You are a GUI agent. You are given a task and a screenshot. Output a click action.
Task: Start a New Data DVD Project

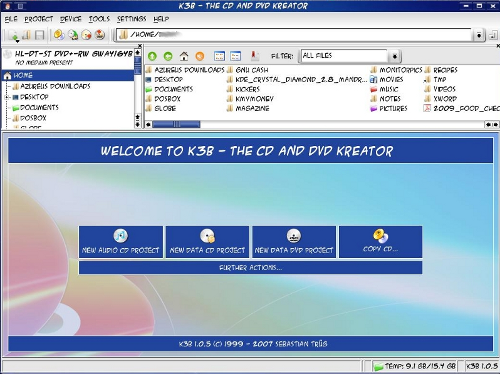point(294,242)
